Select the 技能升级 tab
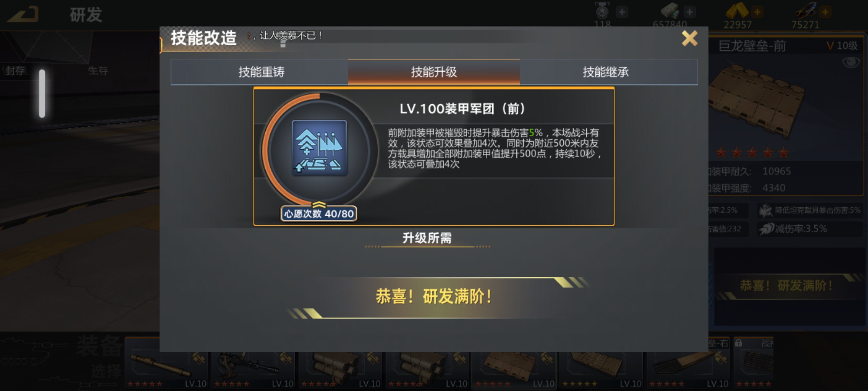 pos(434,72)
